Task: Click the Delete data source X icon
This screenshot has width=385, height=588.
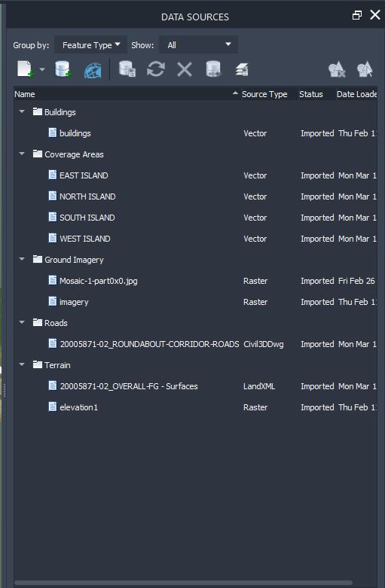Action: tap(185, 69)
